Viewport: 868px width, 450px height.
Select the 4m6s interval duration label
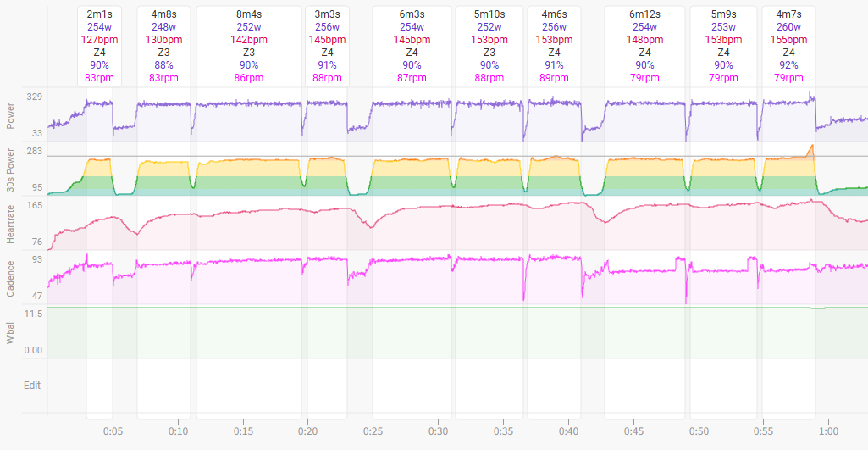(554, 14)
